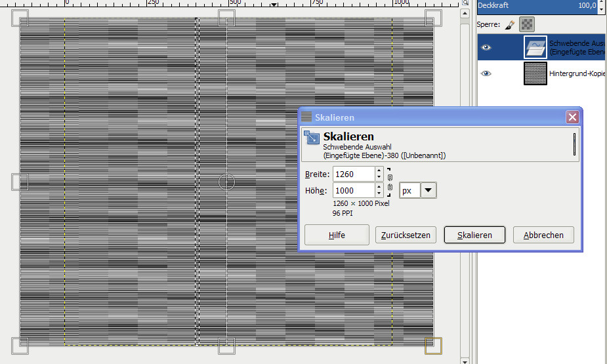Click the Deckkraft opacity slider
Image resolution: width=607 pixels, height=364 pixels.
[x=536, y=5]
